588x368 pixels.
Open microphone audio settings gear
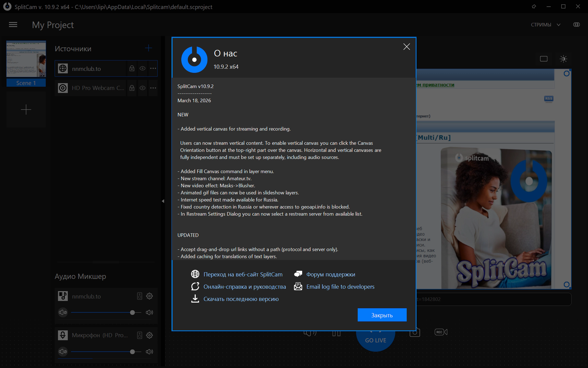[x=149, y=335]
